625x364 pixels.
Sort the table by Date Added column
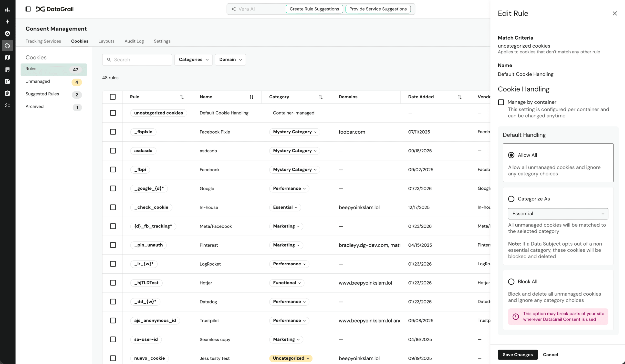click(459, 97)
